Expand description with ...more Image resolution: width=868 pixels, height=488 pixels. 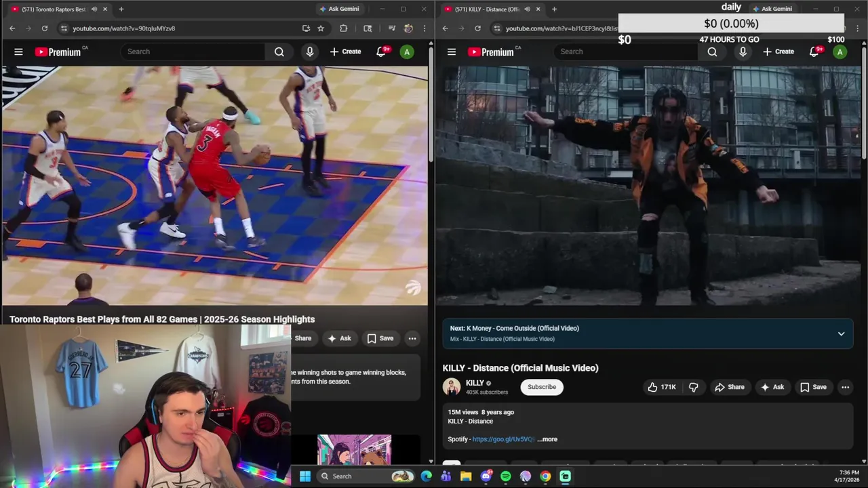pos(547,439)
